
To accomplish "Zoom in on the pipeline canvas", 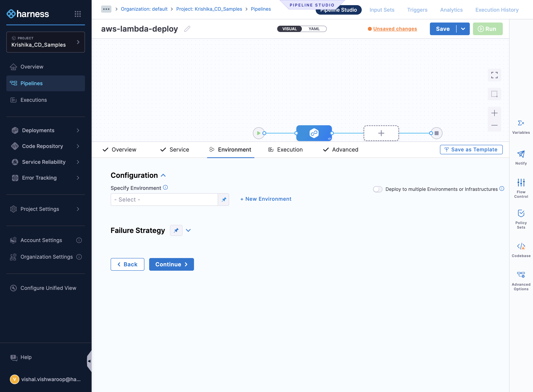I will pyautogui.click(x=494, y=113).
